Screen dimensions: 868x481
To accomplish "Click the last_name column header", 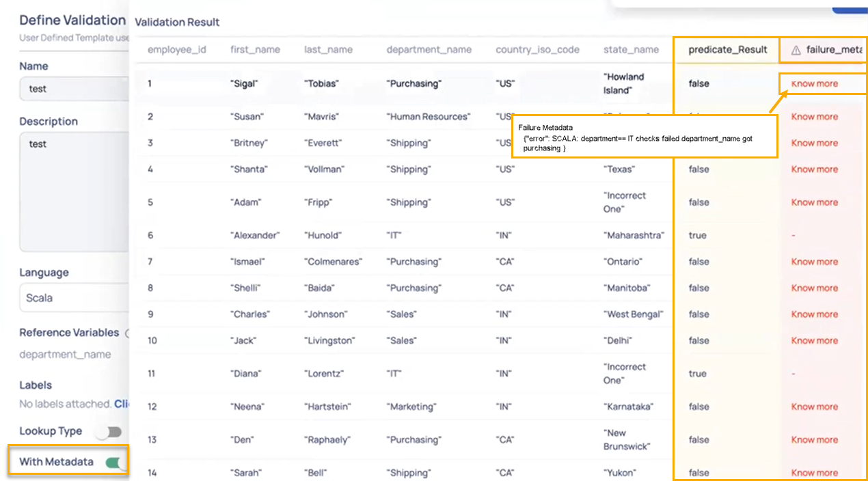I will pos(328,50).
